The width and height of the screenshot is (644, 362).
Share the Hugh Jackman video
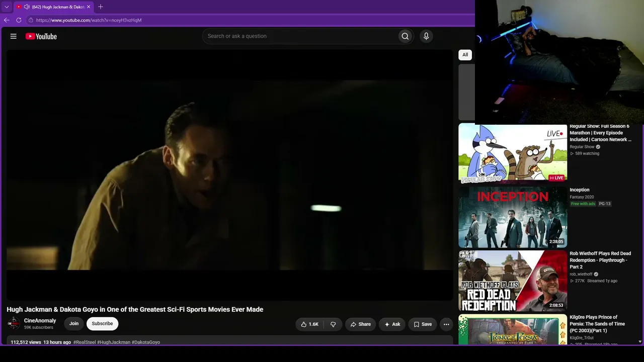point(360,324)
